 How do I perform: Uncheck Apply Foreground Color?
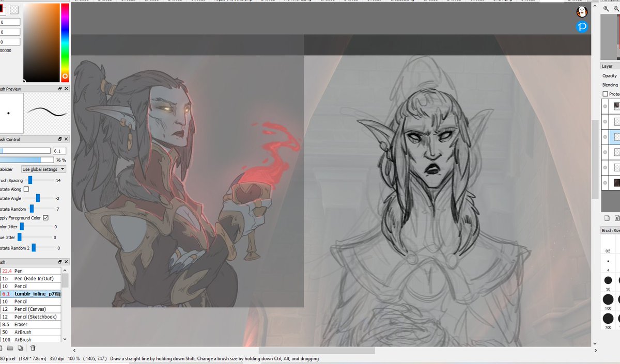(x=46, y=218)
